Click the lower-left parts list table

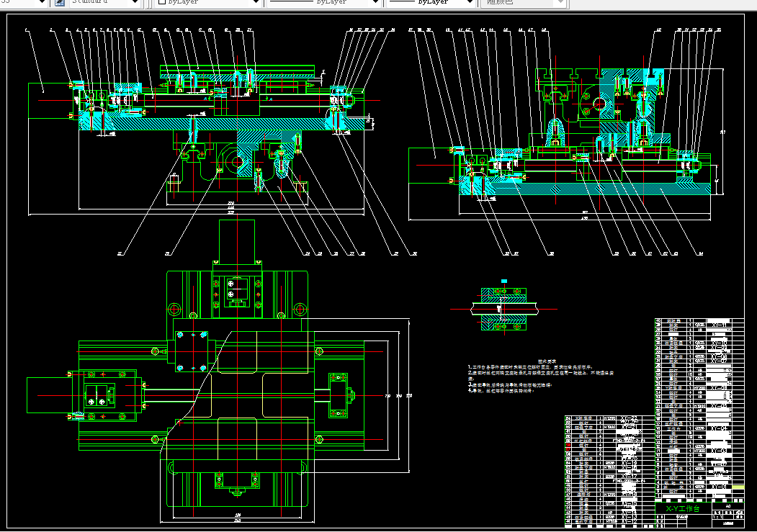click(610, 471)
